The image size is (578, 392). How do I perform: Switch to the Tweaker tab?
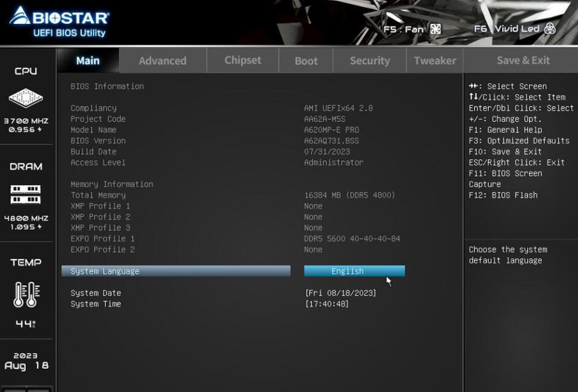coord(435,61)
